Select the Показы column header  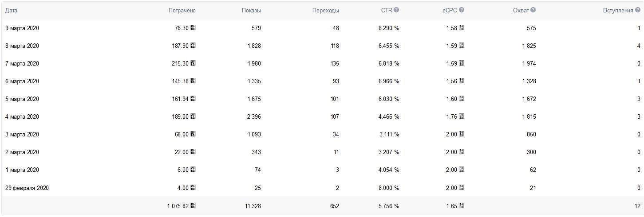tap(251, 10)
